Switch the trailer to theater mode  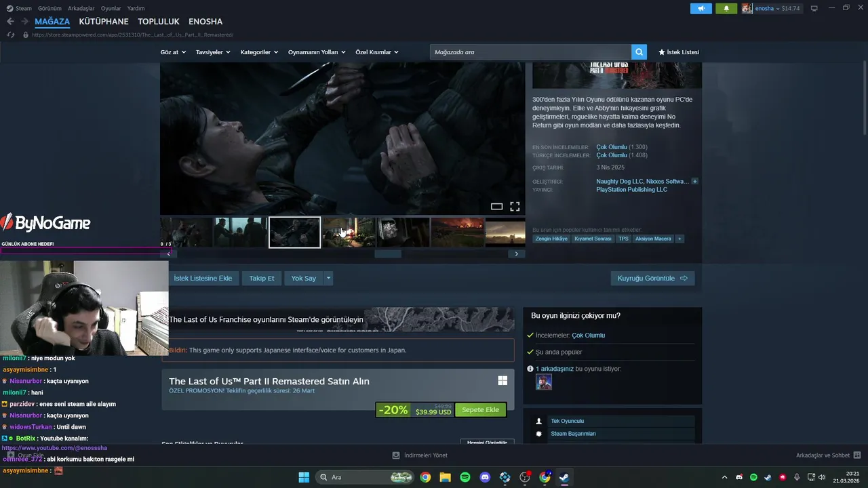[x=496, y=207]
